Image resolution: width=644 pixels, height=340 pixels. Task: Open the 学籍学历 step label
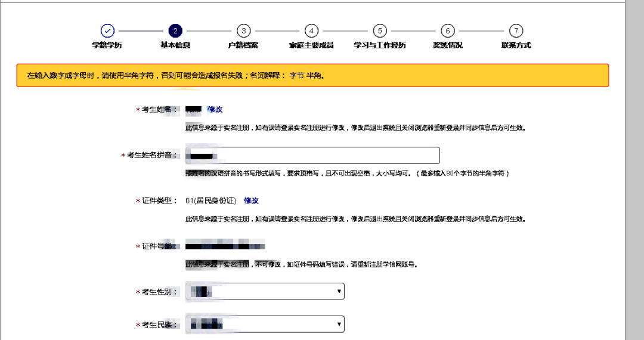point(107,45)
